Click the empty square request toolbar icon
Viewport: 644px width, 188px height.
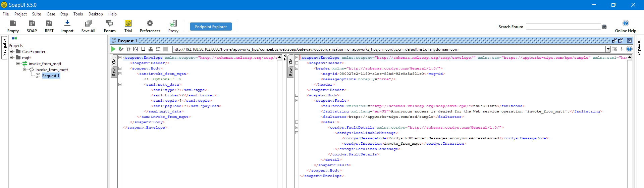(x=143, y=49)
